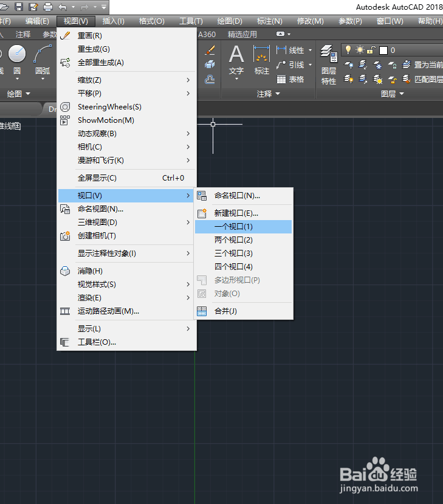Screen dimensions: 443x504
Task: Toggle layer on/off lightbulb icon
Action: point(348,50)
